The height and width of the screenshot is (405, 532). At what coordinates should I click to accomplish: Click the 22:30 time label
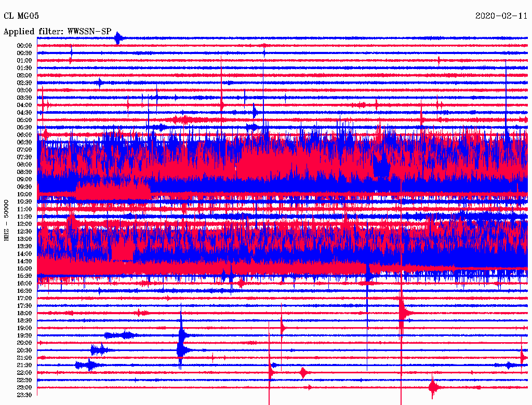24,380
